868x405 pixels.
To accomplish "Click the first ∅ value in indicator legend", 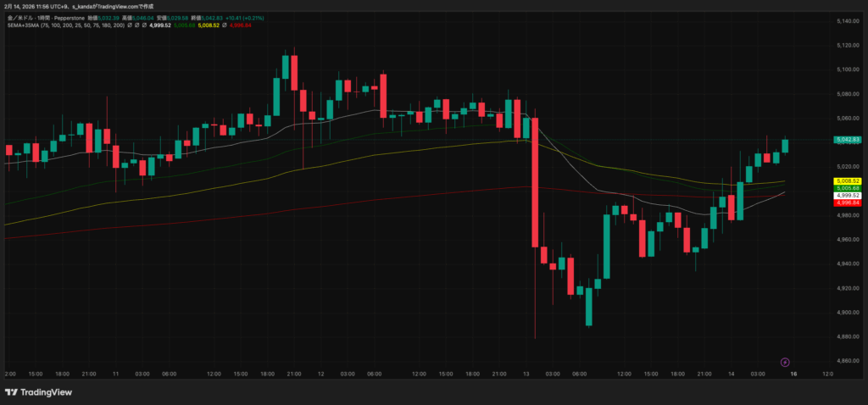I will tap(130, 25).
